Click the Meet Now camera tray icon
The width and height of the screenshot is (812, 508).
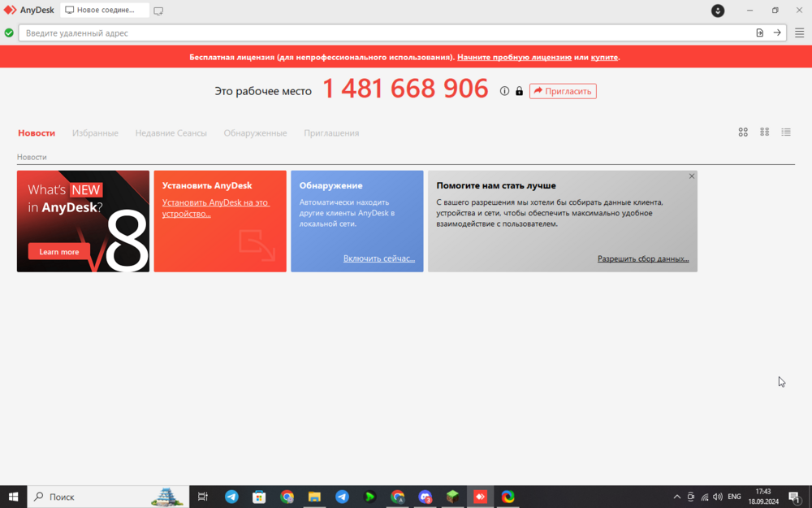coord(691,497)
